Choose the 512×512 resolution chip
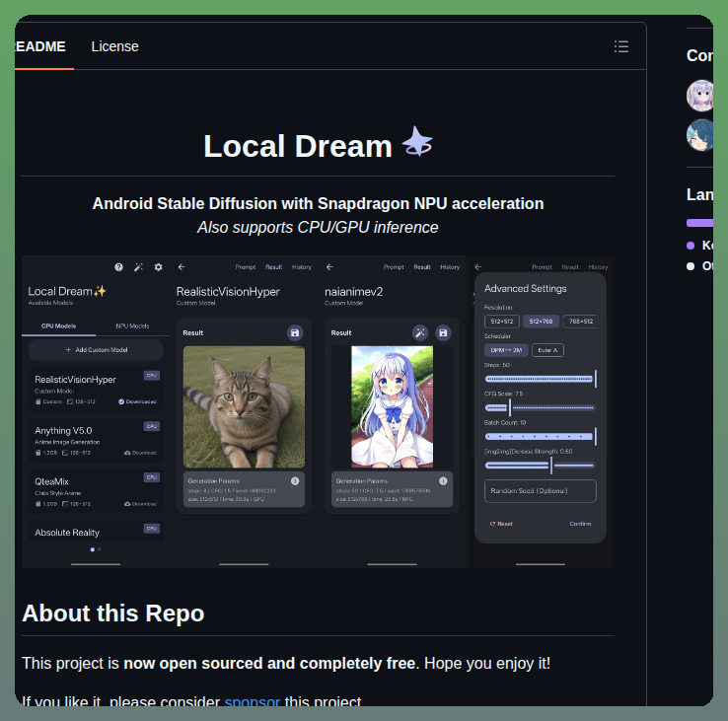 click(502, 322)
